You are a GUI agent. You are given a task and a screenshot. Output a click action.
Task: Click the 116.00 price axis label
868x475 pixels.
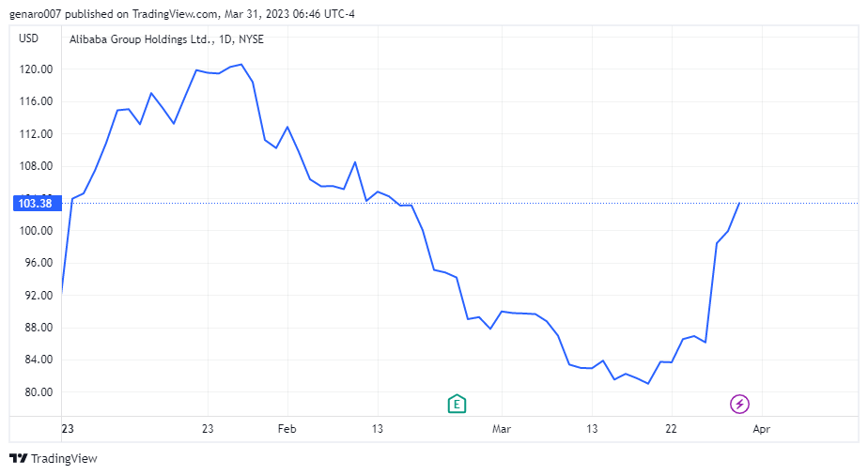pos(36,101)
